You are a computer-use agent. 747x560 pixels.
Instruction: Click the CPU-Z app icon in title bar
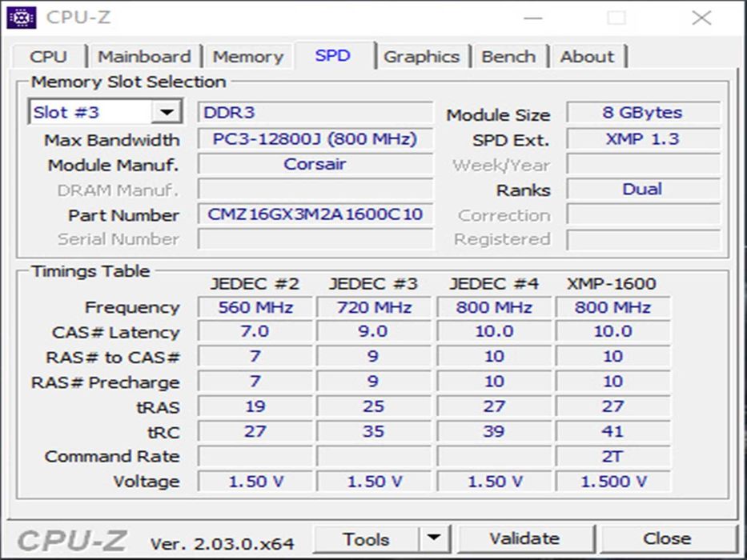click(22, 18)
